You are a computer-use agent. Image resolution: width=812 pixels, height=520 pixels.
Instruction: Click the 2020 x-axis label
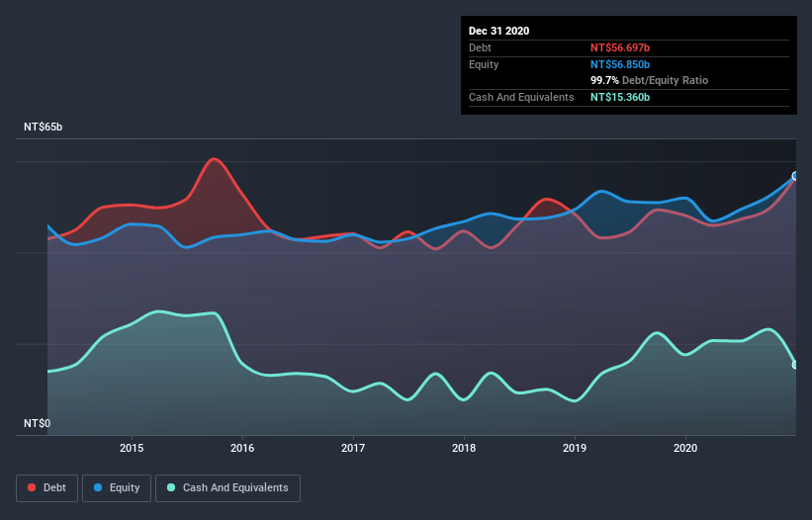click(685, 448)
